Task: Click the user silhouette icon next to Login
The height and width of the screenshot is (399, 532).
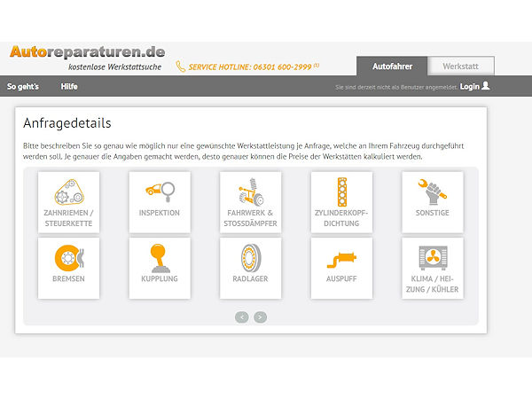Action: (x=486, y=85)
